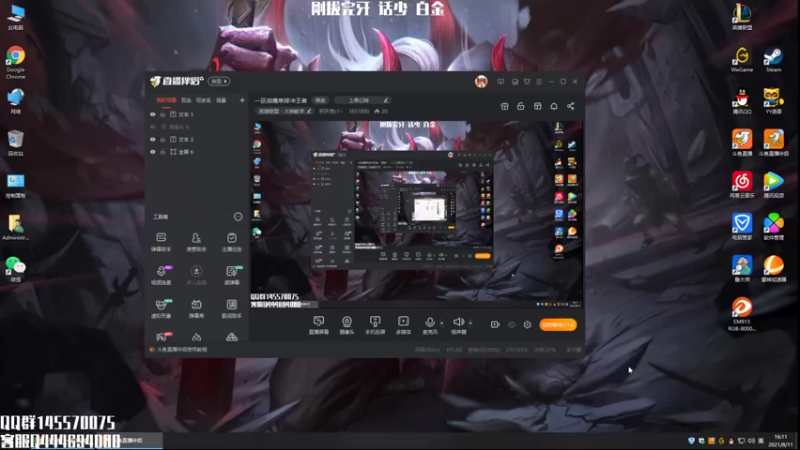Screen dimensions: 800x450
Task: Open the 读弹幕 tool with NEW badge
Action: tap(232, 275)
